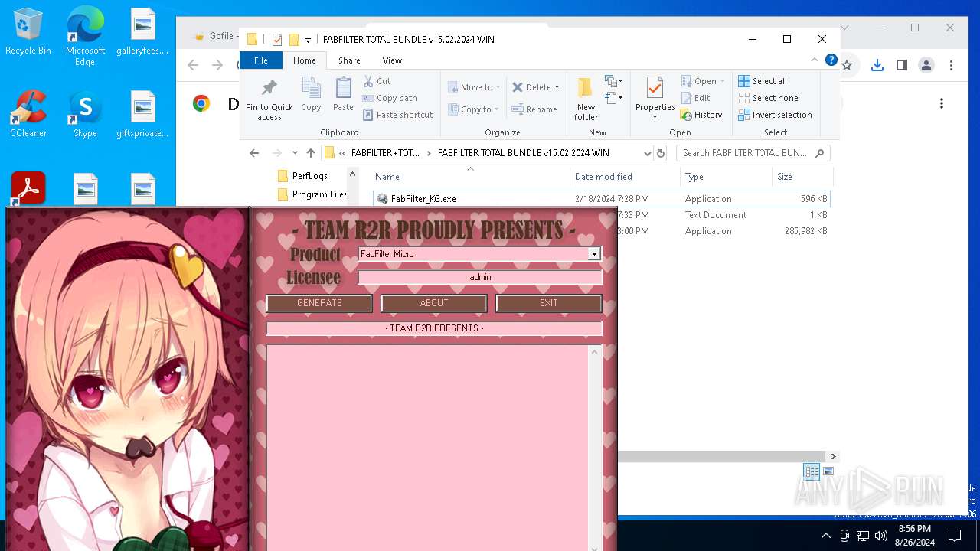Expand the Customize Quick Access Toolbar dropdown
This screenshot has width=980, height=551.
(x=308, y=40)
